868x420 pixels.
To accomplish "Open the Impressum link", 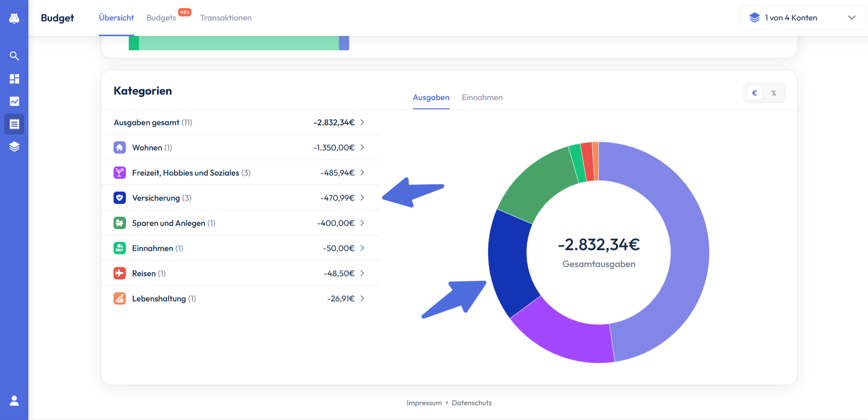I will click(x=424, y=403).
